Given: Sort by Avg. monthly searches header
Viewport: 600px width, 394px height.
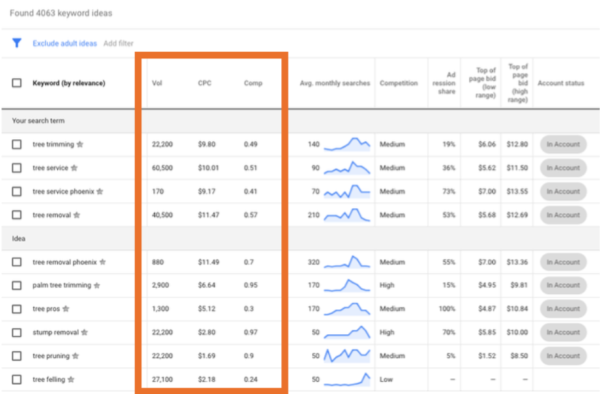Looking at the screenshot, I should pos(335,83).
